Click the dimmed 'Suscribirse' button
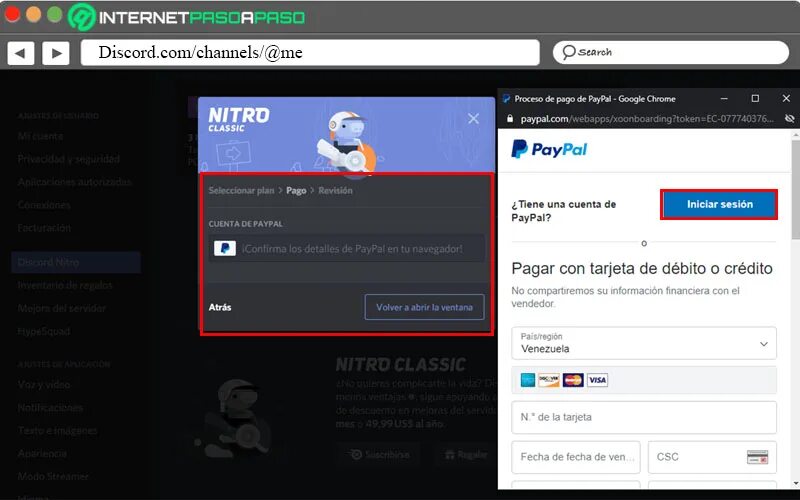Screen dimensions: 800x500 point(379,455)
